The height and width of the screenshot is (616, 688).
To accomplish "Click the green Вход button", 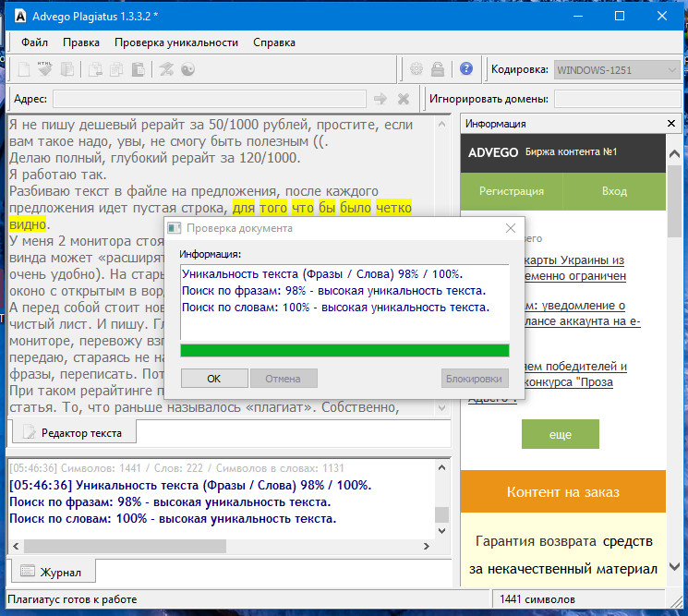I will pyautogui.click(x=614, y=191).
